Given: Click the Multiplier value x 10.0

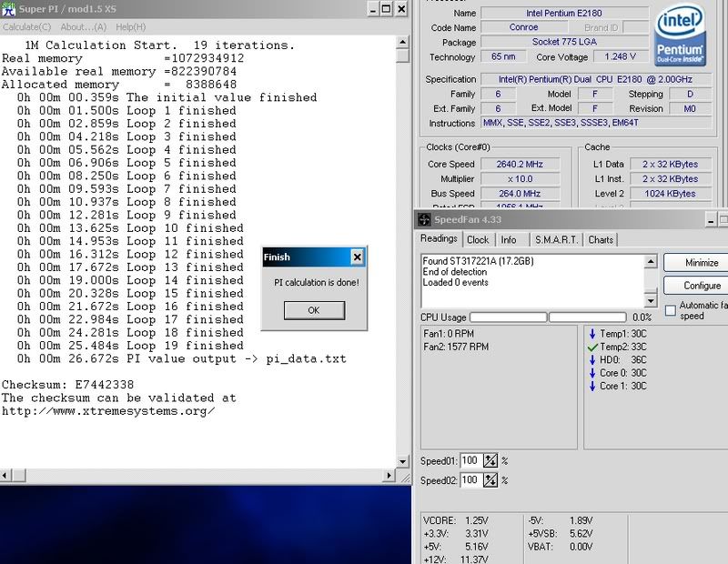Looking at the screenshot, I should 520,178.
